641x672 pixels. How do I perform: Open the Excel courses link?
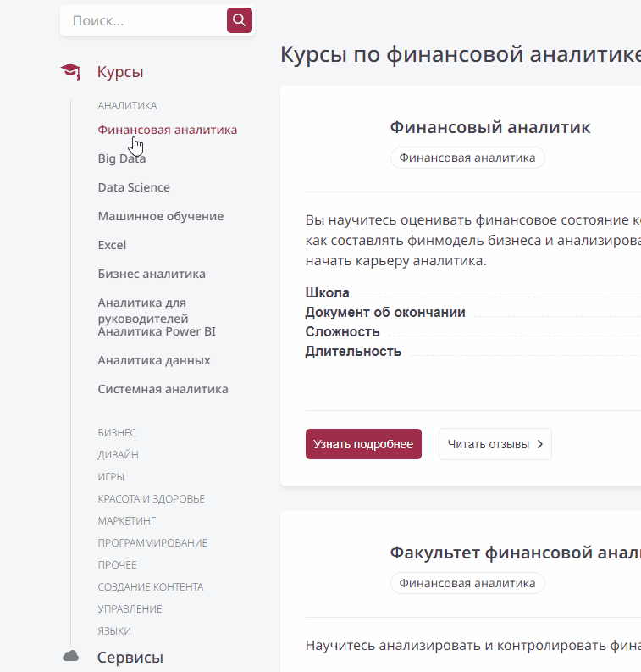[112, 245]
